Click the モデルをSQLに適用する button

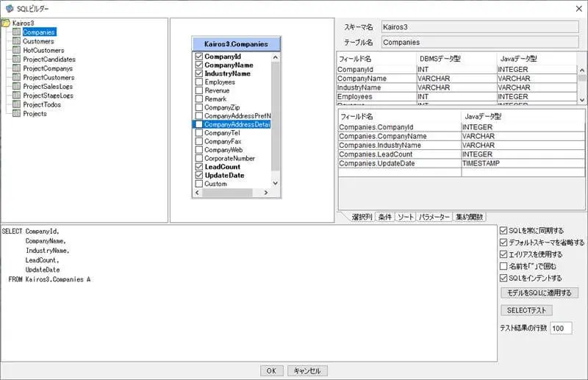point(539,293)
